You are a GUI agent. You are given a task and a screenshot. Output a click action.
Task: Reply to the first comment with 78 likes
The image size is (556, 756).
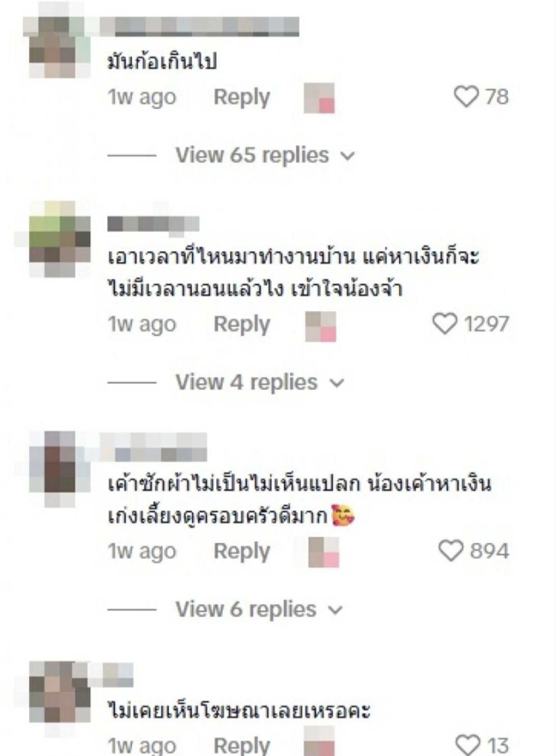[242, 97]
